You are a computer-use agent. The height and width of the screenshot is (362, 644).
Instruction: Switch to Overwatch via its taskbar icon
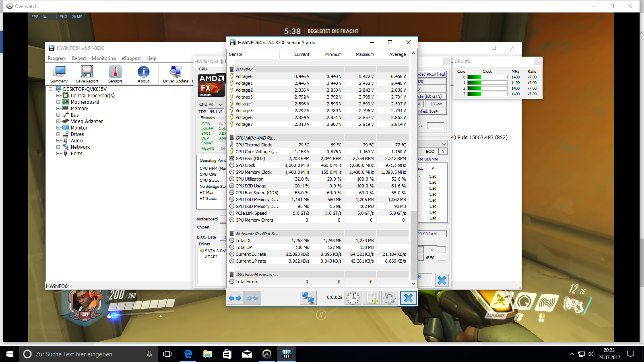pyautogui.click(x=267, y=354)
